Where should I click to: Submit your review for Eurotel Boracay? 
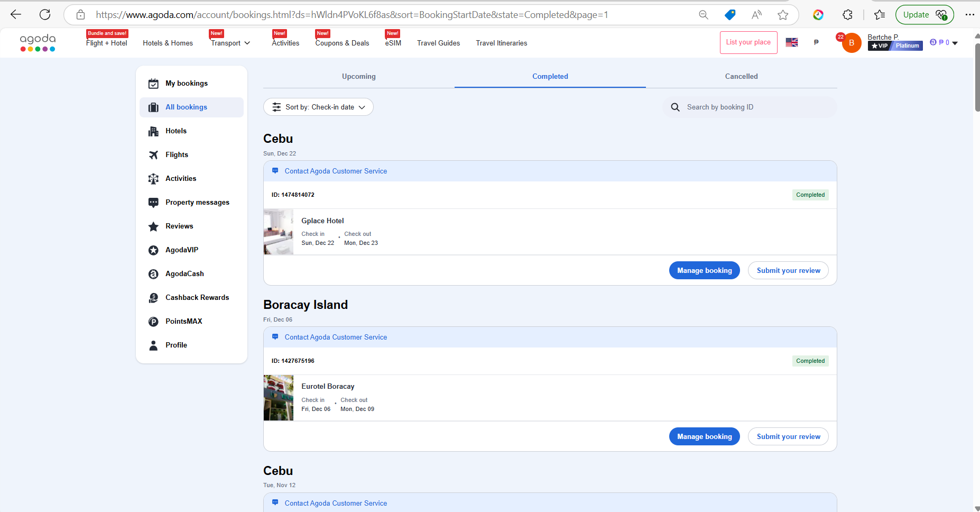click(x=788, y=436)
